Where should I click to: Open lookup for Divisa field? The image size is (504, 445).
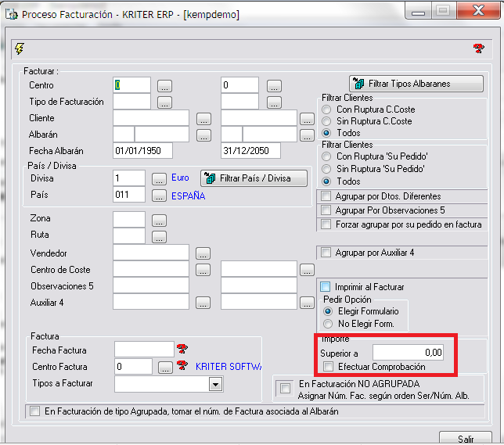(159, 178)
